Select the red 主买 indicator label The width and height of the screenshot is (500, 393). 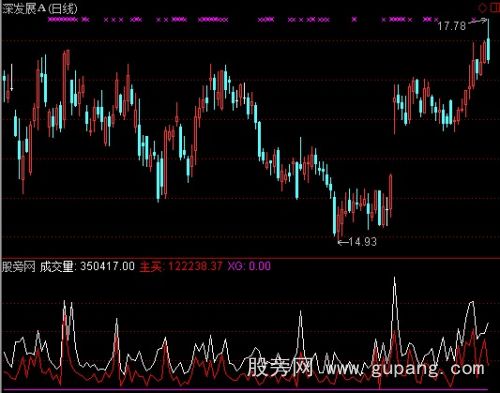click(150, 266)
